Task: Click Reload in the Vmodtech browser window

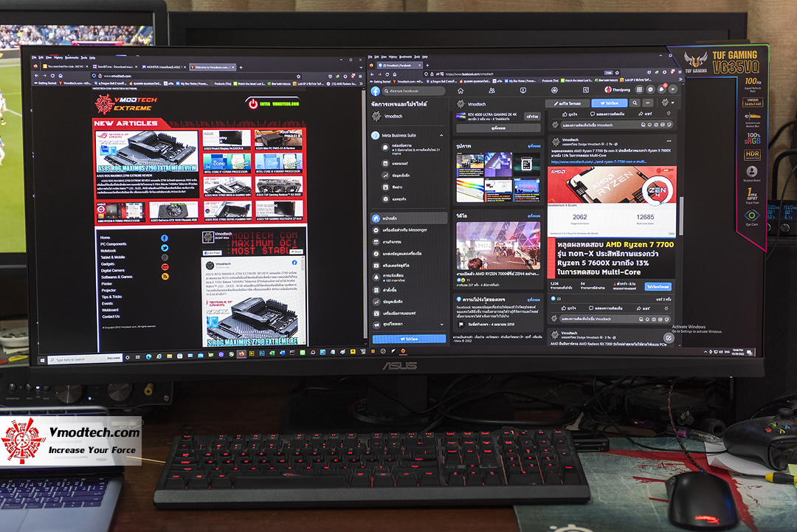Action: click(52, 76)
